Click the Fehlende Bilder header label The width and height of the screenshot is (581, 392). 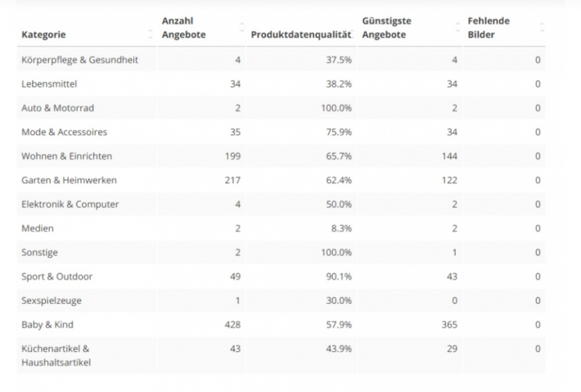click(487, 27)
